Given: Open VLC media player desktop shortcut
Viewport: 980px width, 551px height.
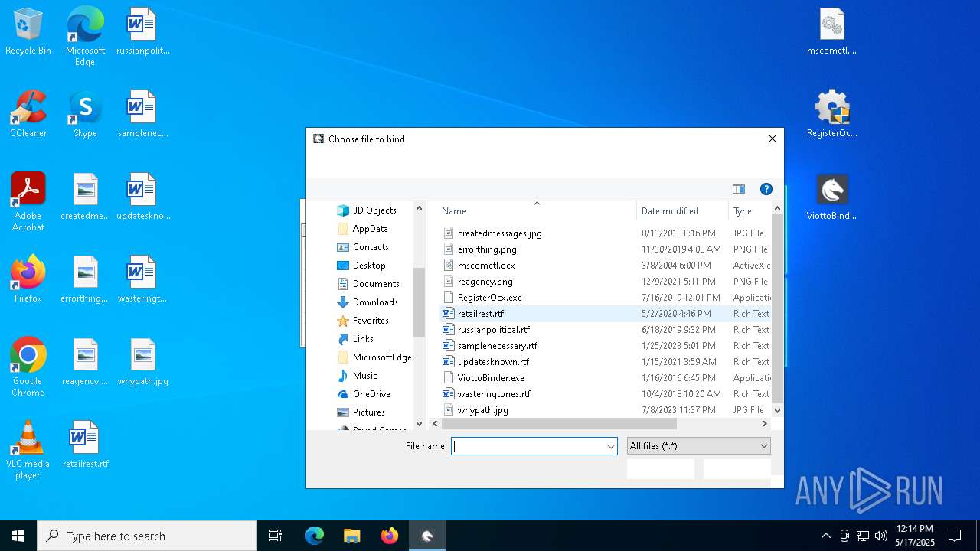Looking at the screenshot, I should 28,450.
